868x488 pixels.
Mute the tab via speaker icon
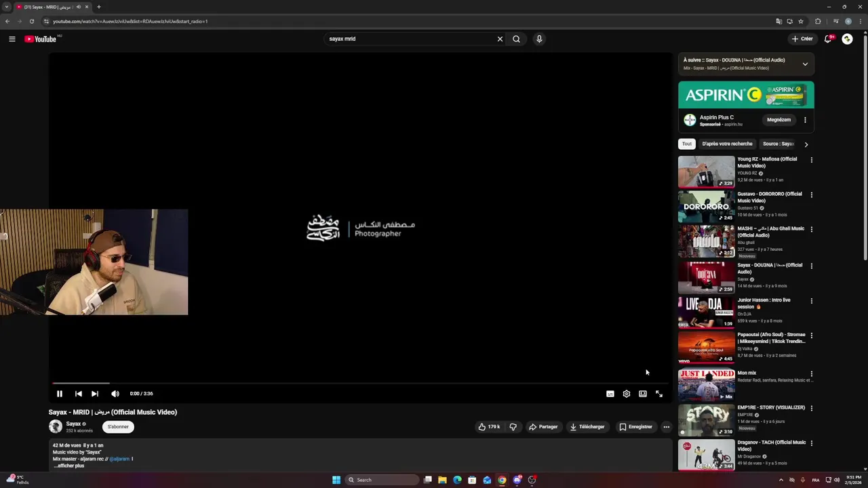click(79, 7)
